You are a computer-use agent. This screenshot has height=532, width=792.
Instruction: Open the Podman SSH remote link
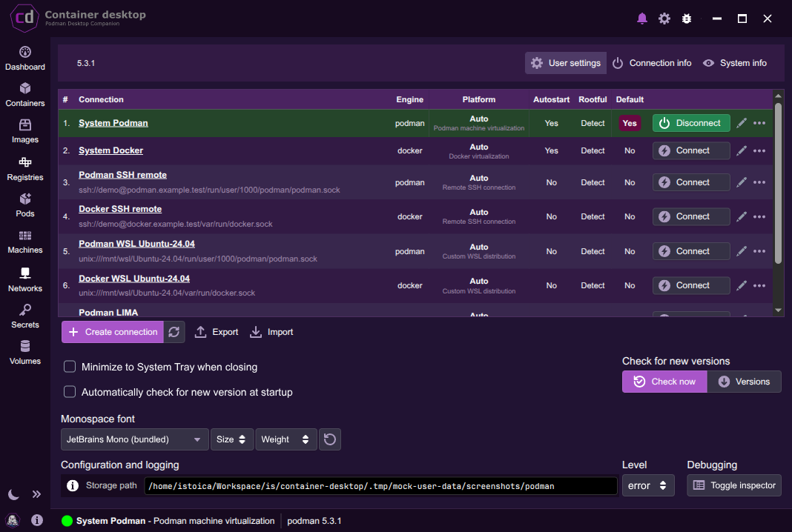(x=123, y=175)
